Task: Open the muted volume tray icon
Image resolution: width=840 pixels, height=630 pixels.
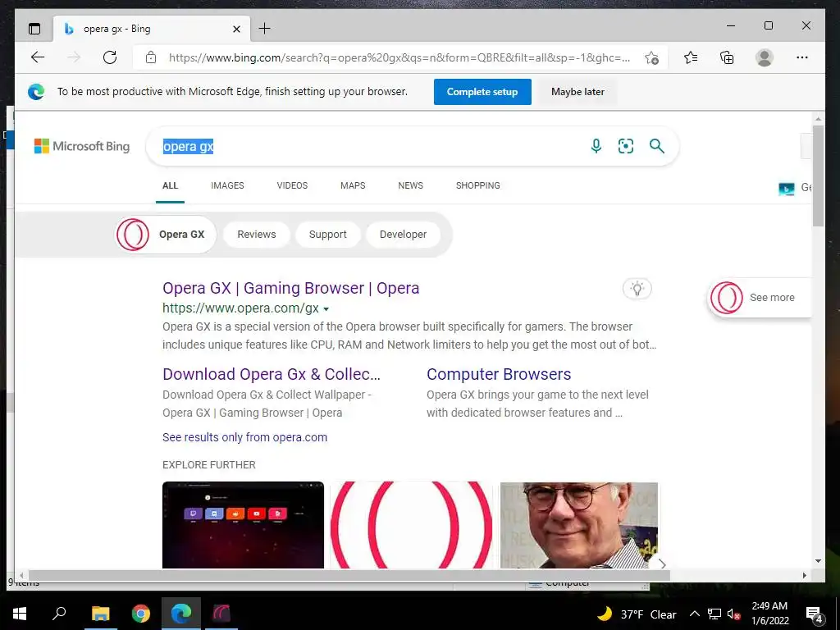Action: [x=734, y=614]
